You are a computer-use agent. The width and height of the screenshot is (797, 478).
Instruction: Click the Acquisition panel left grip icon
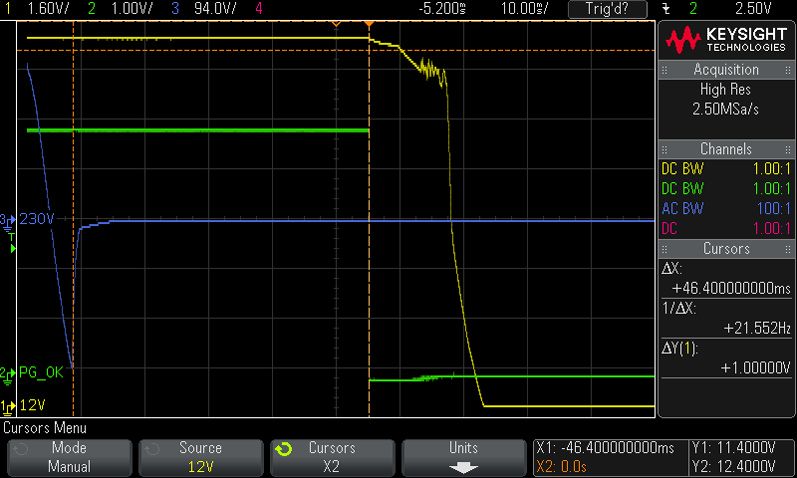(664, 70)
